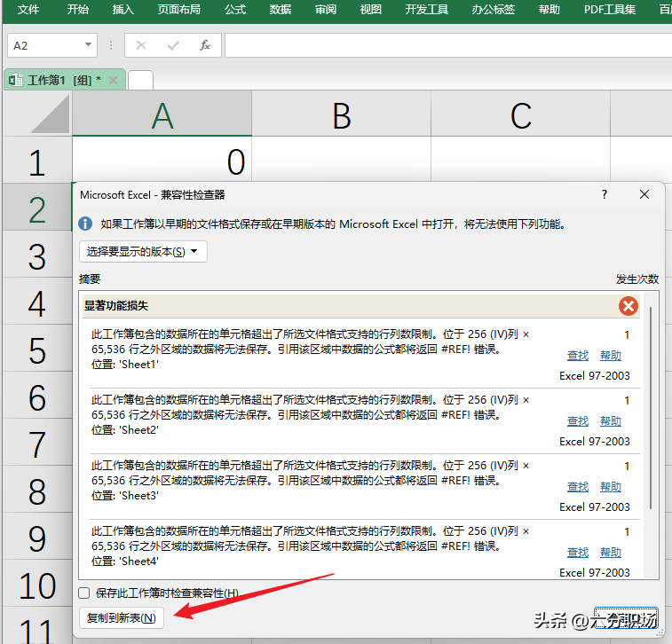This screenshot has width=672, height=644.
Task: Click cell A1 containing 0
Action: coord(162,160)
